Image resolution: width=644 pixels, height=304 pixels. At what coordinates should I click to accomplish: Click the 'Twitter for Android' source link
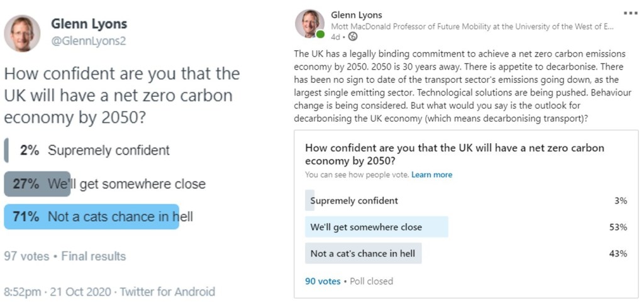[x=167, y=291]
